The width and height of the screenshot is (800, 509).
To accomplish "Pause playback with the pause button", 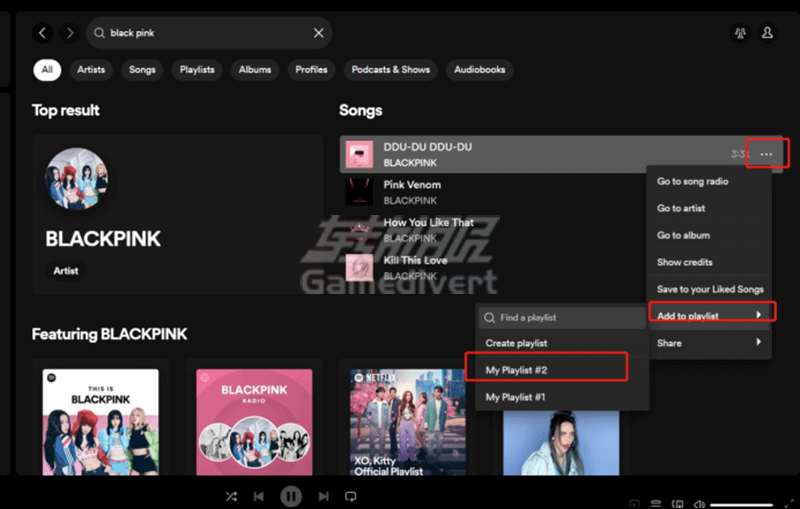I will click(291, 496).
